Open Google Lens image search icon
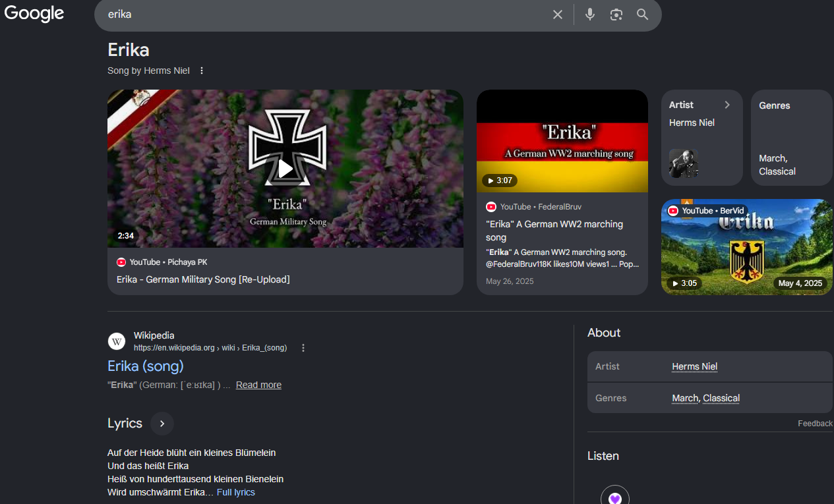834x504 pixels. [616, 14]
